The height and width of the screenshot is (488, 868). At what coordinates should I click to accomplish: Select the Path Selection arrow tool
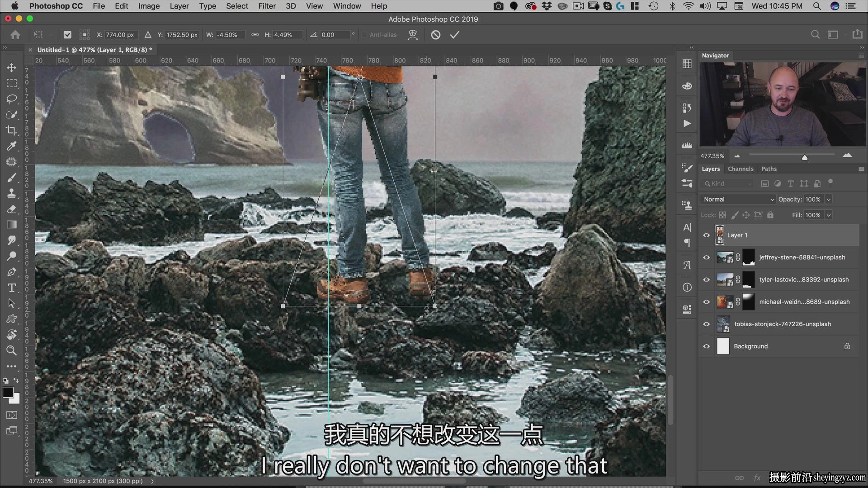[11, 303]
